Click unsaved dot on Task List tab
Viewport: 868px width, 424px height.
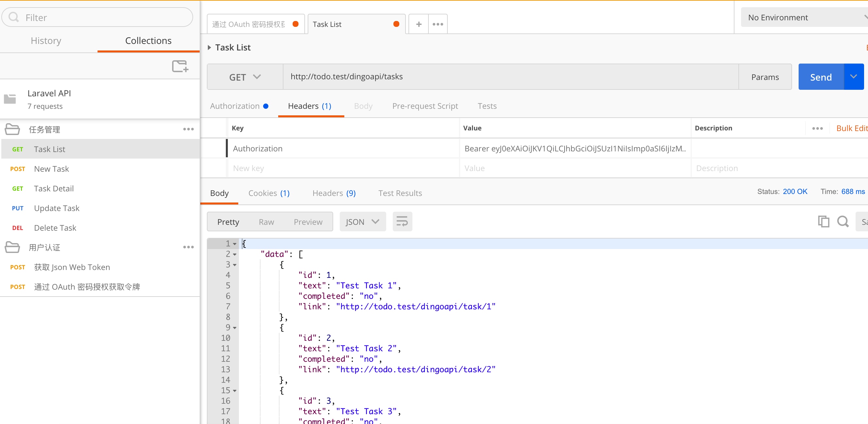[396, 24]
